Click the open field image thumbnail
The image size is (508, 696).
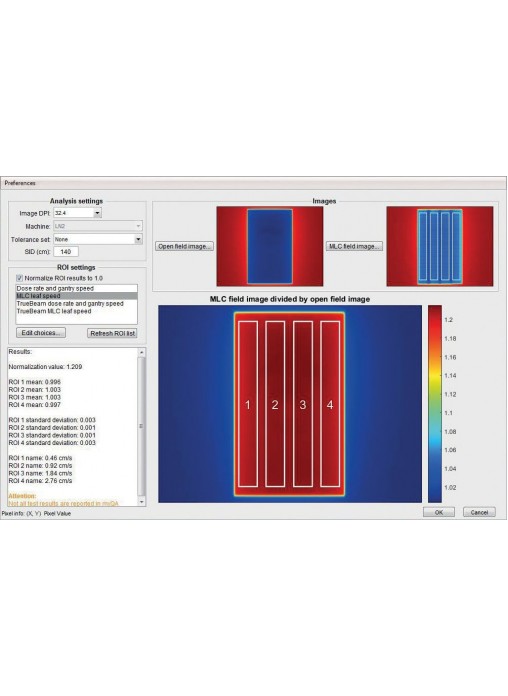(x=270, y=246)
